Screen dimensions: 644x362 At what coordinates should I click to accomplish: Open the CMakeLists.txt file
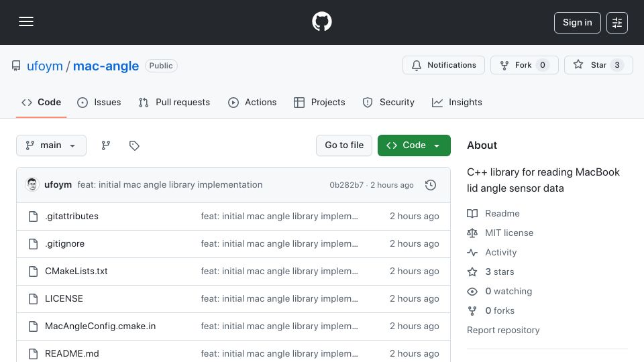76,271
